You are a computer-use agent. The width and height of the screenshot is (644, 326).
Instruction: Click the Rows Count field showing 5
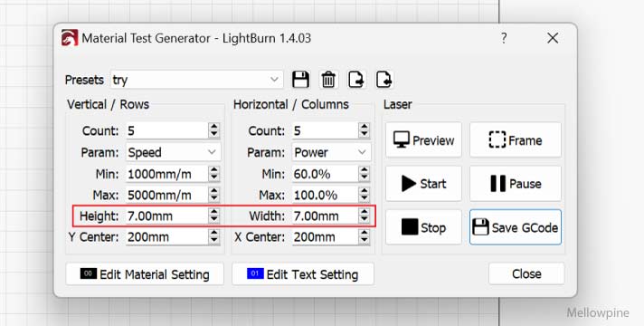coord(166,130)
